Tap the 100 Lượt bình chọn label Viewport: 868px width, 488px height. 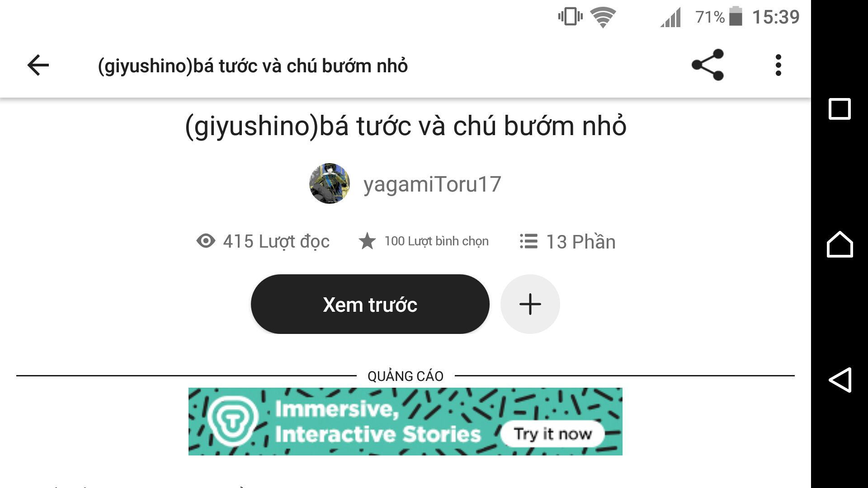click(x=436, y=241)
